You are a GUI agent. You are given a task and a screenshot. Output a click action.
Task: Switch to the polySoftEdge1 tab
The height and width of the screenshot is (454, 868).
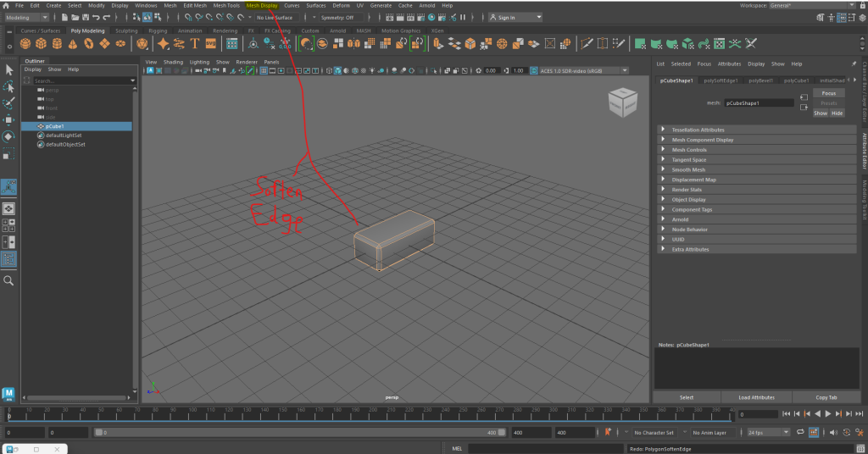tap(719, 80)
